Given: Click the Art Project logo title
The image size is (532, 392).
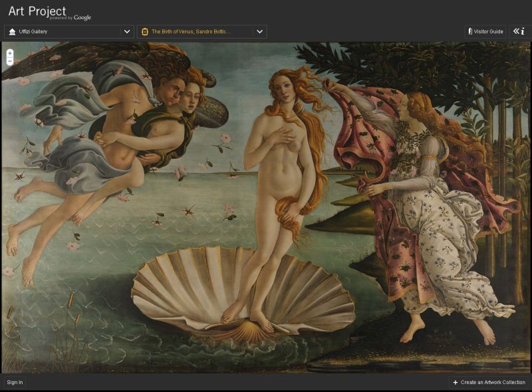Looking at the screenshot, I should coord(37,11).
